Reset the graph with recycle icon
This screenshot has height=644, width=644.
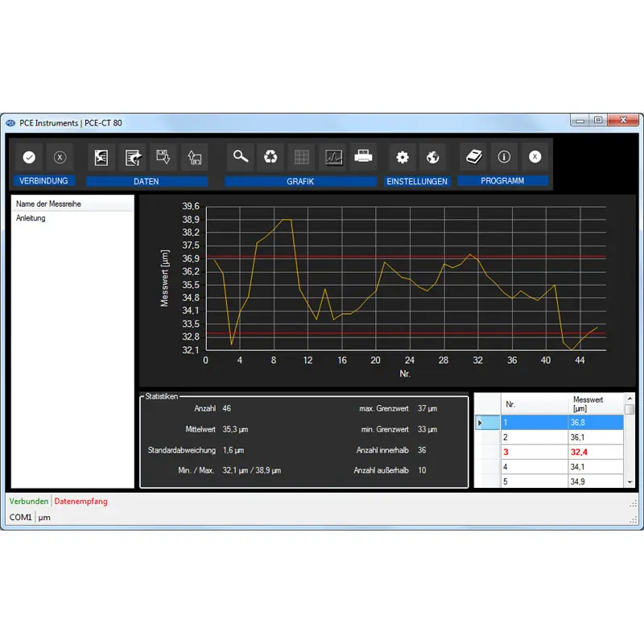pos(271,157)
